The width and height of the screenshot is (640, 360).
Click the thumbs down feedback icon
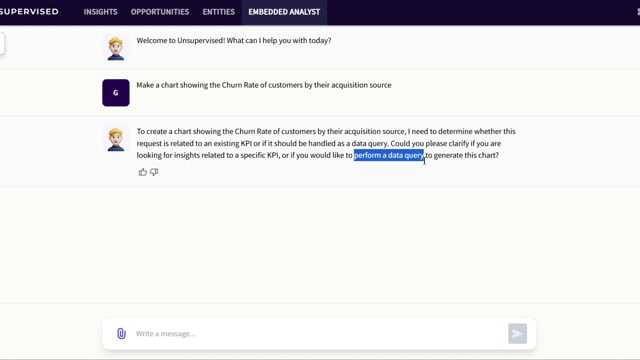point(154,172)
